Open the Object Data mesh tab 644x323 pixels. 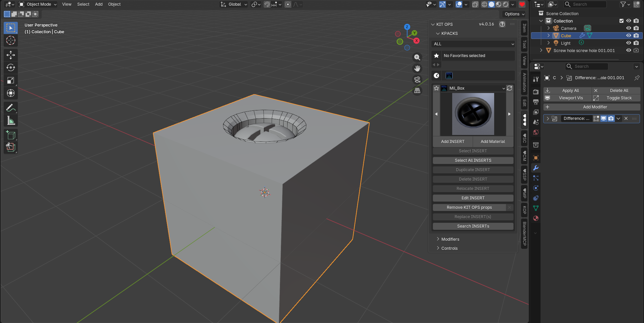(x=536, y=208)
